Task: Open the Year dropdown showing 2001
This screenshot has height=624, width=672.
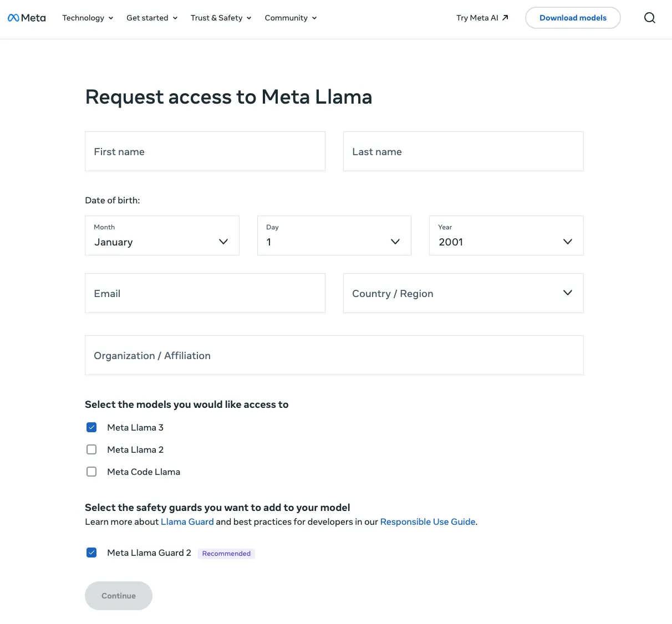Action: coord(506,236)
